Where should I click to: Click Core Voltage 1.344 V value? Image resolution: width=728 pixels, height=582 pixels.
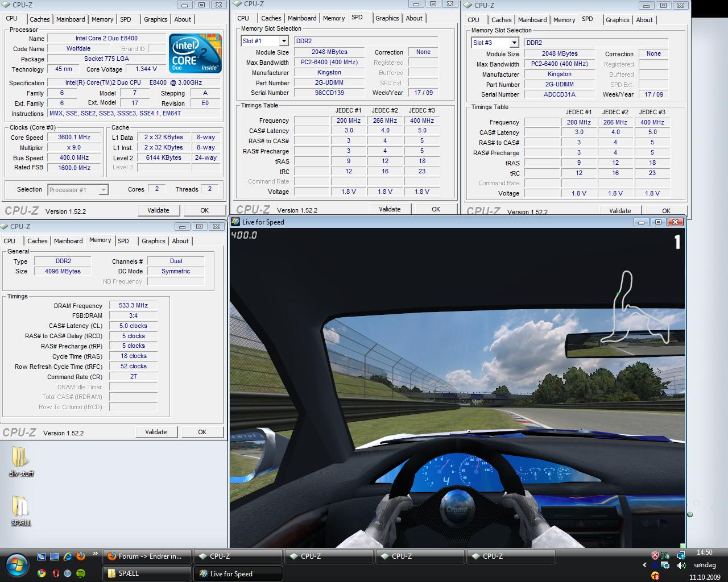pos(146,69)
